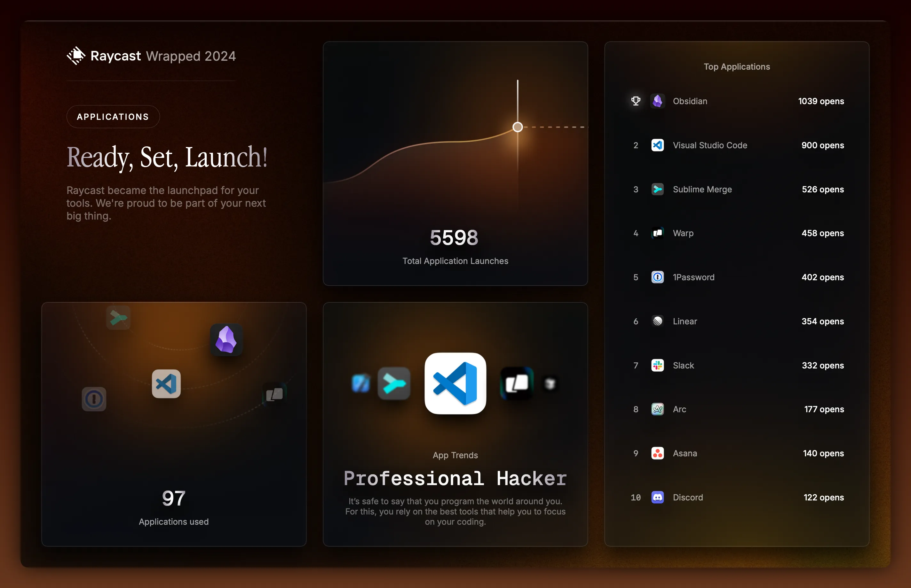911x588 pixels.
Task: Click the large VS Code icon in App Trends
Action: (455, 383)
